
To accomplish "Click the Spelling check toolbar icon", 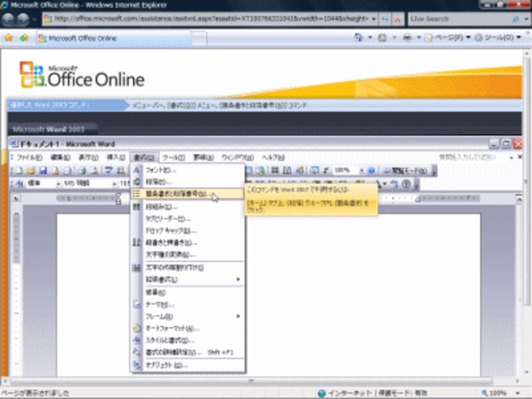I will (108, 171).
